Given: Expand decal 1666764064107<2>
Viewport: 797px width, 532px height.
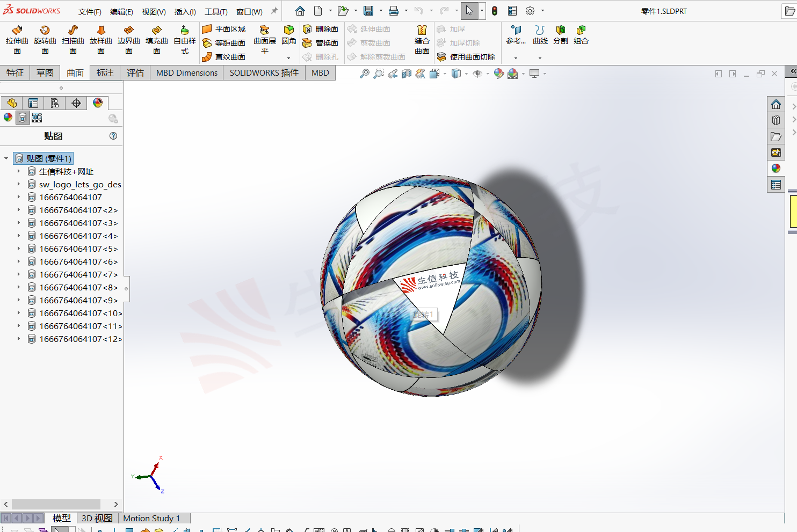Looking at the screenshot, I should [18, 210].
